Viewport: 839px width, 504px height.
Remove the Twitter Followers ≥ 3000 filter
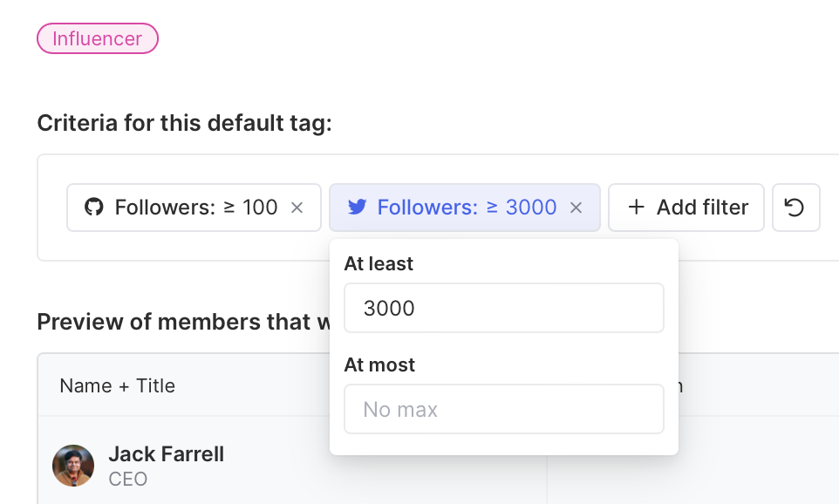tap(576, 208)
